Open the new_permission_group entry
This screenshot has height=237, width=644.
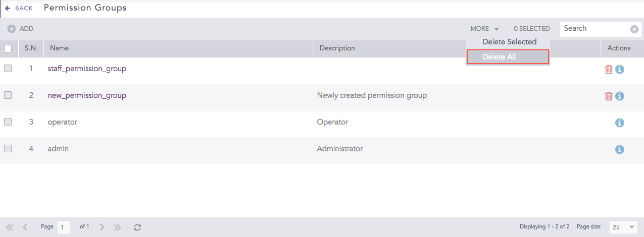click(x=87, y=95)
